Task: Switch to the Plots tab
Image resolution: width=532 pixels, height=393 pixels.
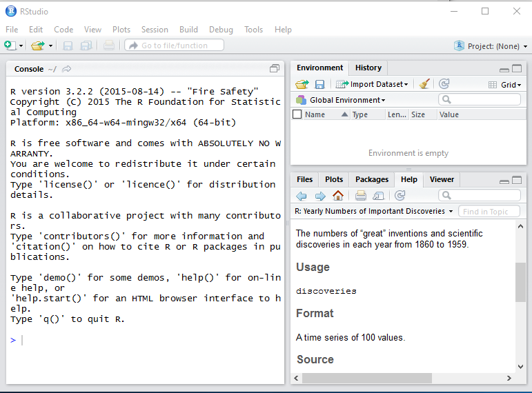Action: [334, 179]
